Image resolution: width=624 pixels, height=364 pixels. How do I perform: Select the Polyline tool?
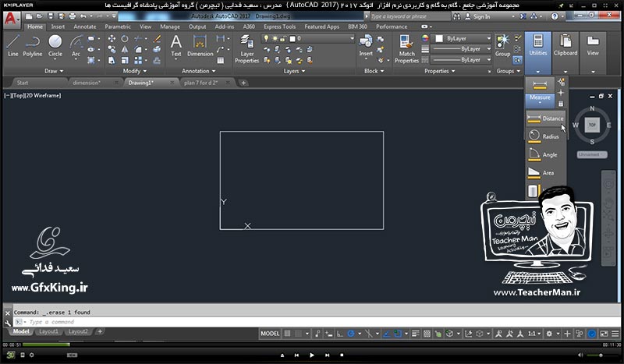33,46
